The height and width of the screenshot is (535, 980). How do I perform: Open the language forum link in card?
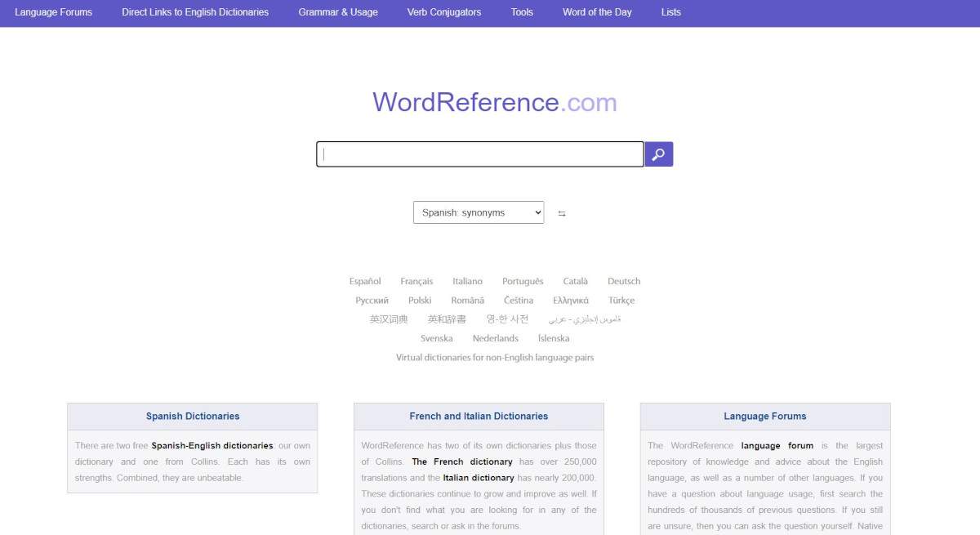[777, 446]
